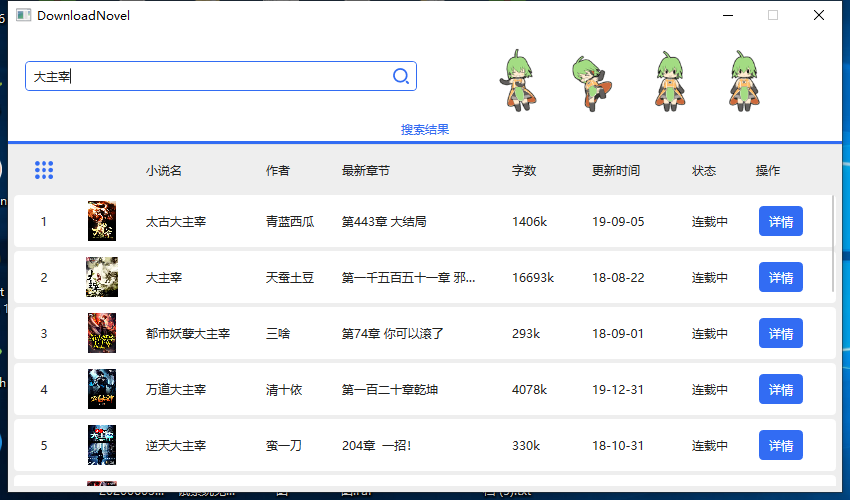Screen dimensions: 850x500
Task: Click author name 清十依
Action: tap(284, 390)
